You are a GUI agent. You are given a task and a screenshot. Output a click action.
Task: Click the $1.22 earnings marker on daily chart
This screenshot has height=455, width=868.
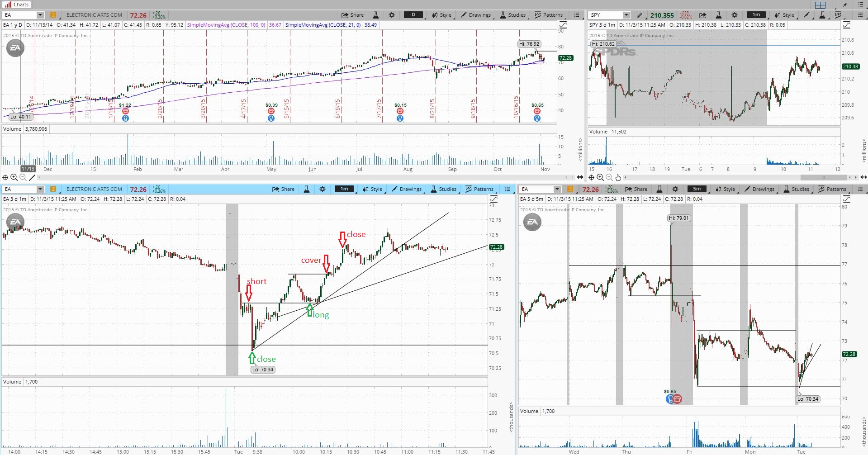click(125, 111)
